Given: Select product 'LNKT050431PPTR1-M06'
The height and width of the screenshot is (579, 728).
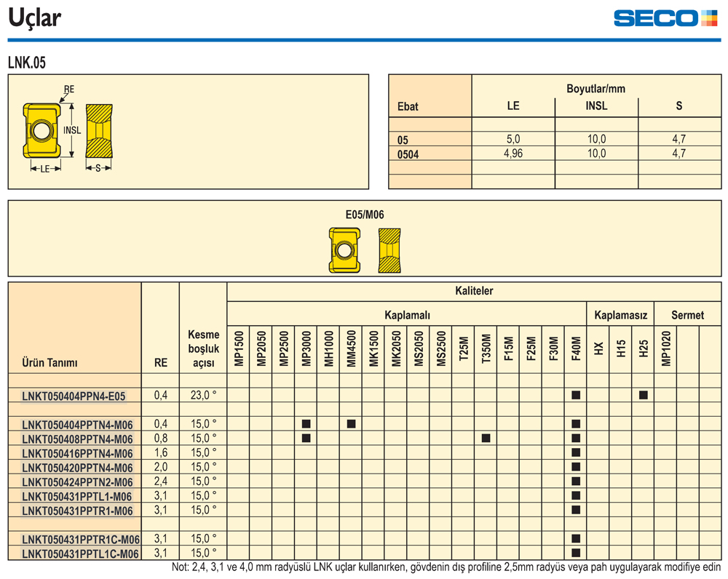Looking at the screenshot, I should 78,511.
